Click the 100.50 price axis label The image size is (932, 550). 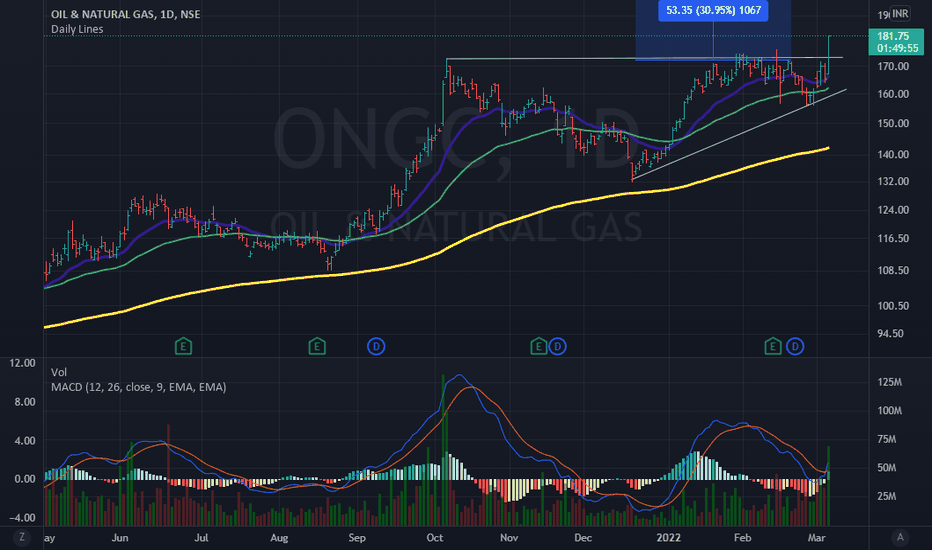click(x=893, y=306)
